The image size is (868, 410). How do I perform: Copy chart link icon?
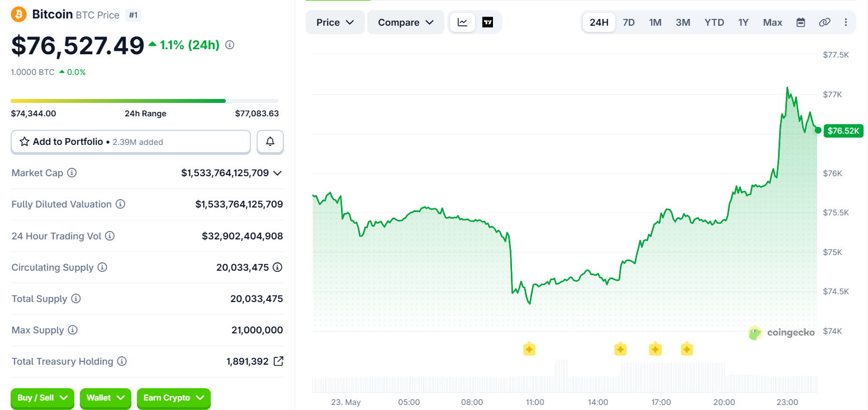click(824, 22)
